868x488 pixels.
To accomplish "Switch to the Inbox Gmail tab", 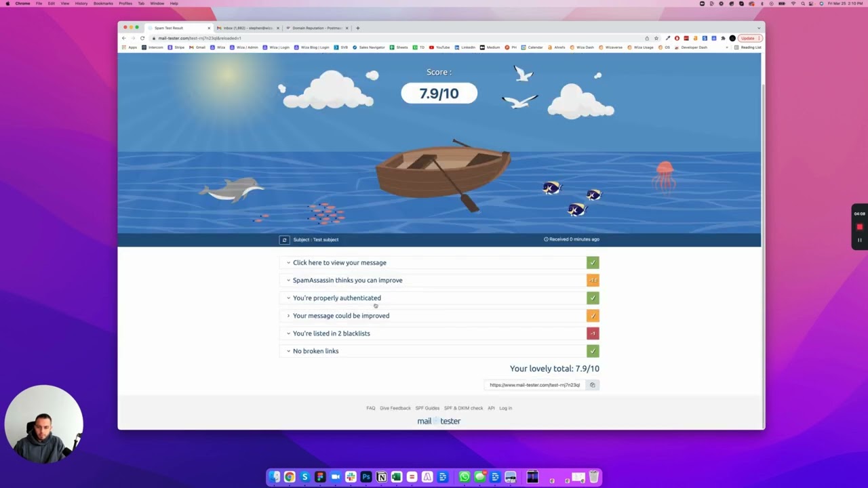I will click(x=247, y=28).
